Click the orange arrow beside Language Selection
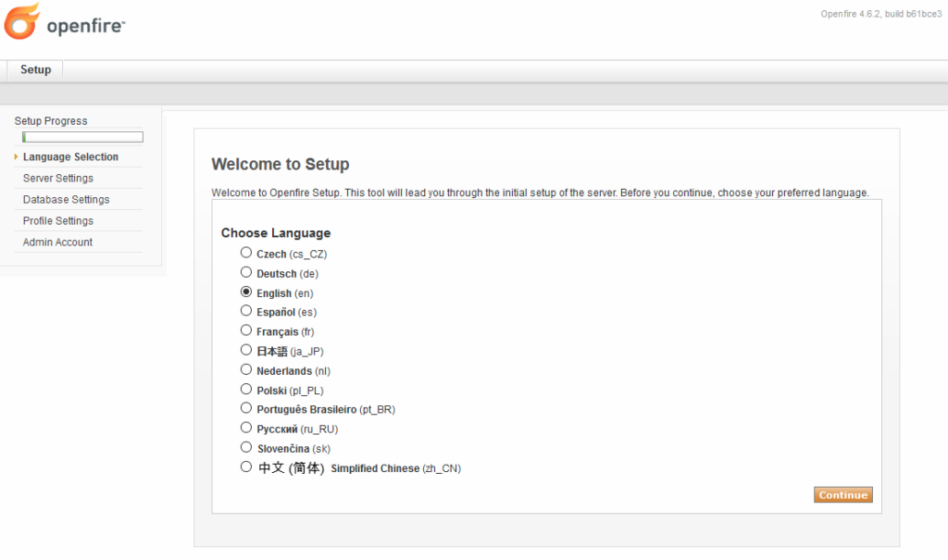 (x=16, y=156)
